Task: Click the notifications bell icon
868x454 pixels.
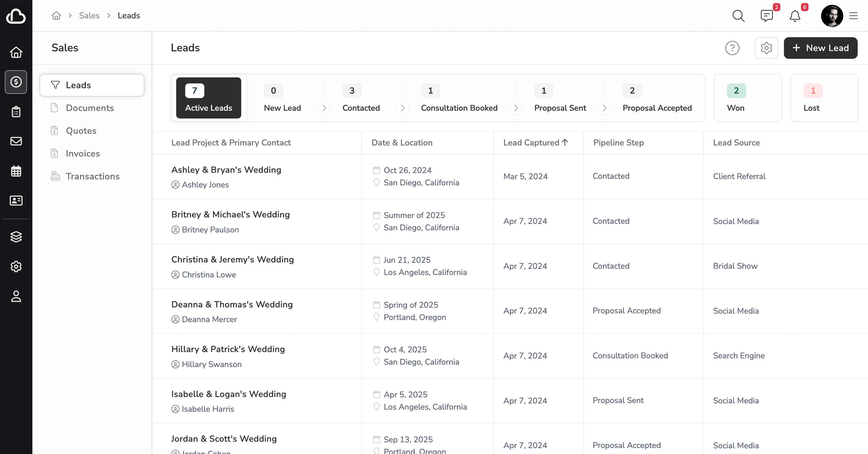Action: point(795,16)
